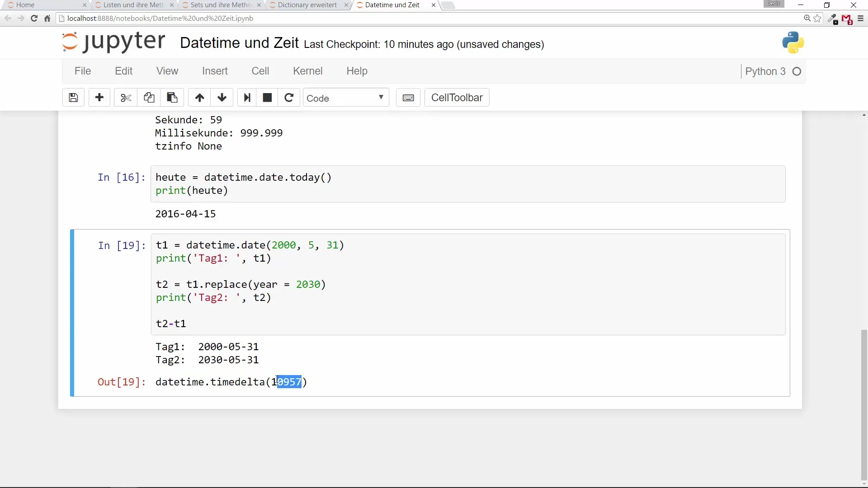Screen dimensions: 868x488
Task: Click output text 2016-04-15
Action: click(x=185, y=214)
